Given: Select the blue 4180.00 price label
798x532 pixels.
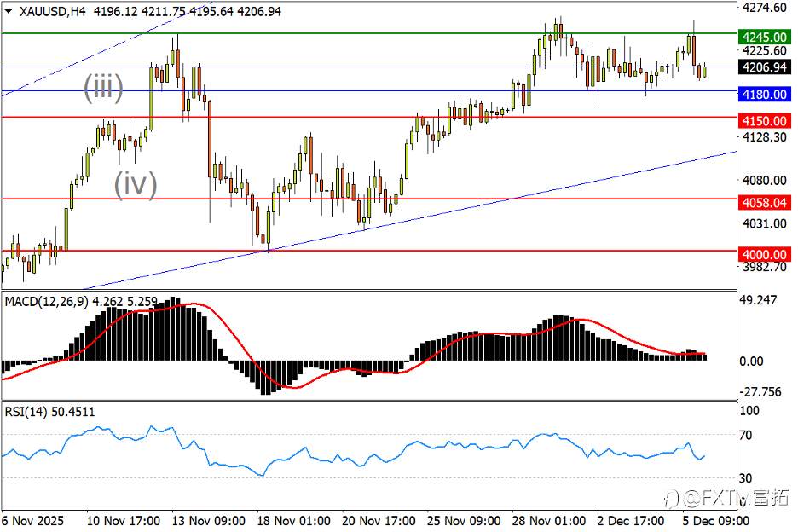Looking at the screenshot, I should [764, 94].
